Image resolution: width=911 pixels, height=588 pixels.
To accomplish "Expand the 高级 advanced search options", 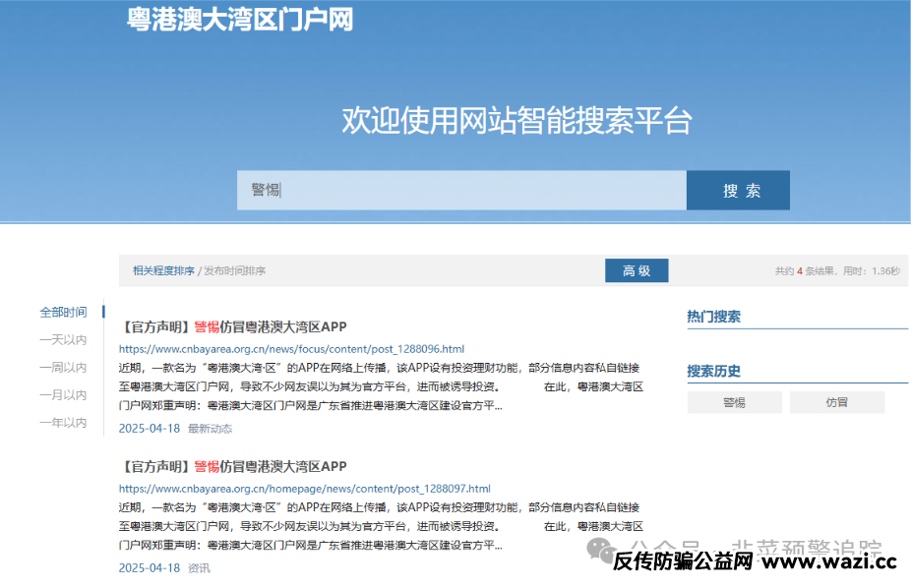I will 636,270.
